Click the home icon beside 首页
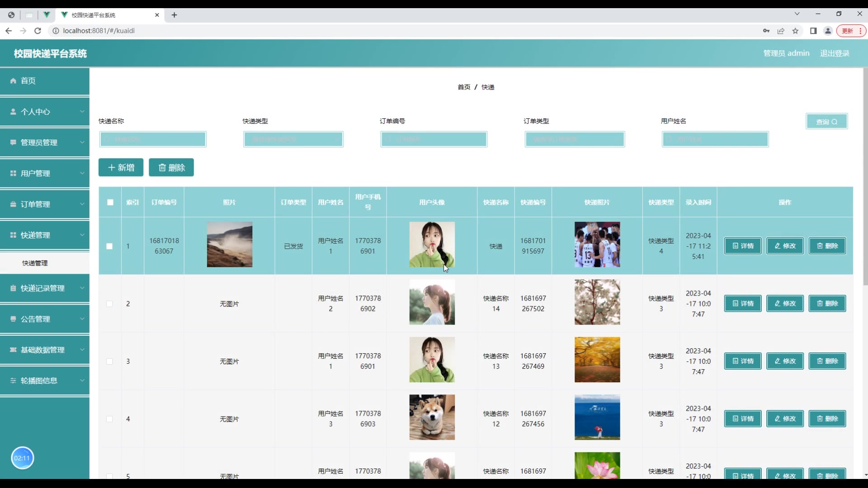The image size is (868, 488). click(x=13, y=81)
